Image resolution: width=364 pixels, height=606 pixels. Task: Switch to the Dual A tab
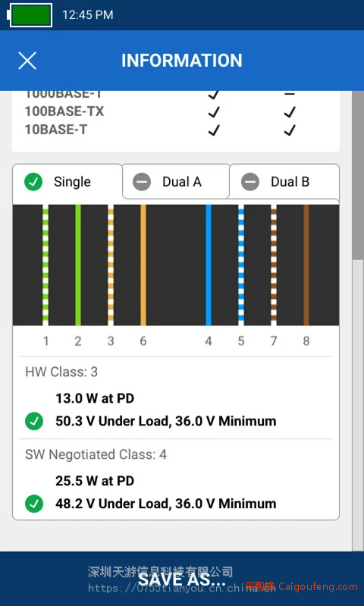click(x=176, y=181)
